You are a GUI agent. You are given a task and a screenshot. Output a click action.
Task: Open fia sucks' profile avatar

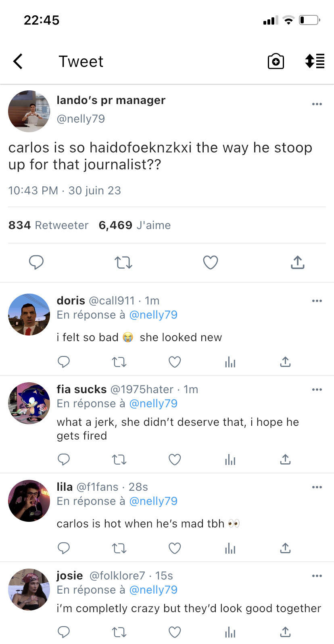[29, 403]
